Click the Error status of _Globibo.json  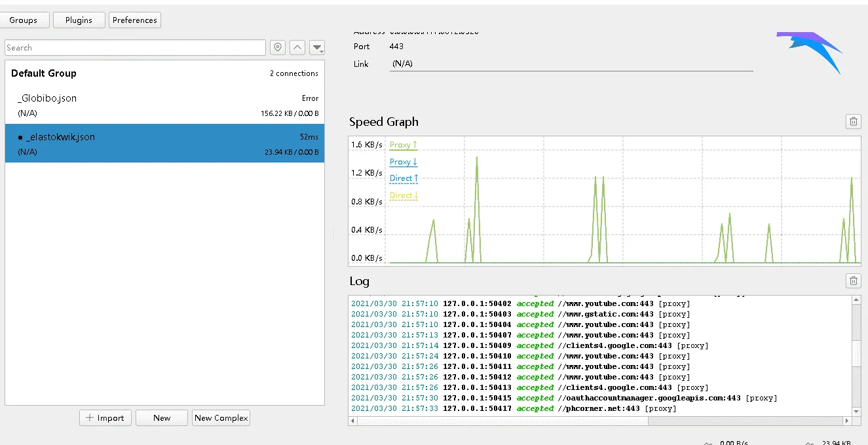click(311, 98)
